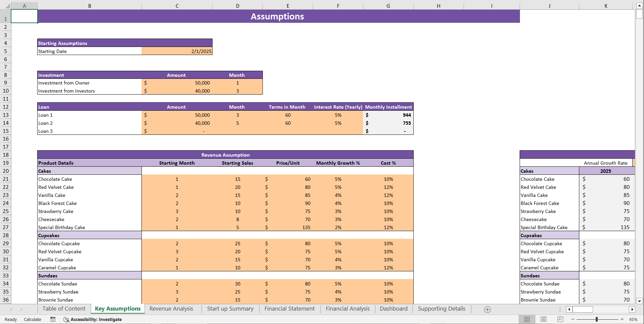Zoom out using the minus icon
Viewport: 644px width, 324px height.
(x=573, y=319)
